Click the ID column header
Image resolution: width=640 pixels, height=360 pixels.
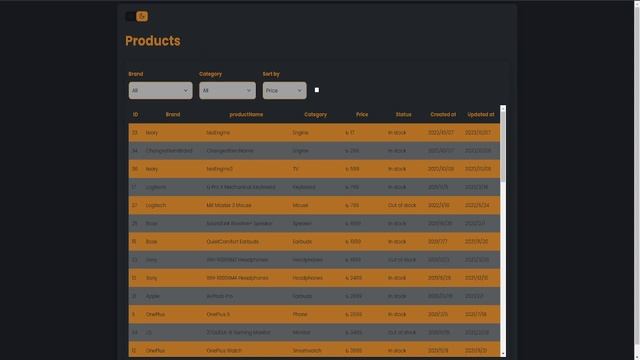135,115
